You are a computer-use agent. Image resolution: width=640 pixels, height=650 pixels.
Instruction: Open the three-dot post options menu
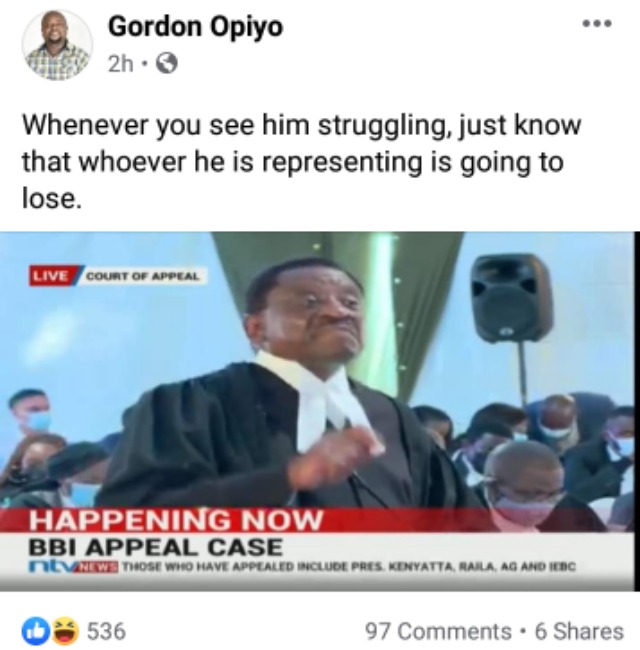point(596,24)
